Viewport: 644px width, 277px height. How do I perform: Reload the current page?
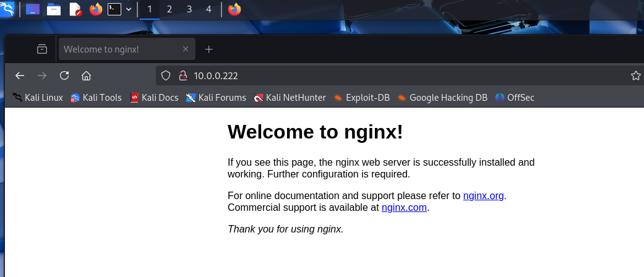click(x=64, y=75)
